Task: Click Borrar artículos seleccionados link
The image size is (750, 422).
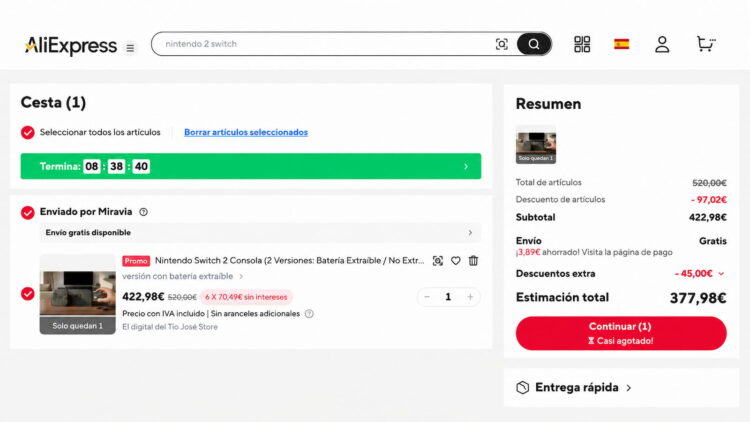Action: tap(246, 132)
